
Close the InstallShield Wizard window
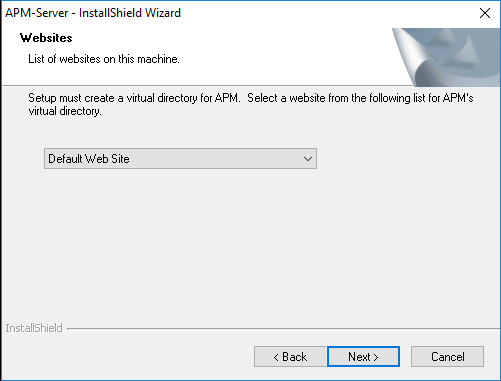coord(485,13)
